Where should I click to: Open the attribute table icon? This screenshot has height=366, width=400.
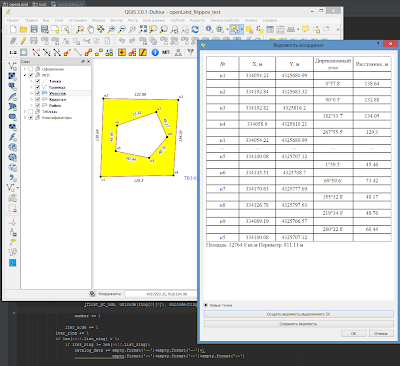[x=270, y=29]
